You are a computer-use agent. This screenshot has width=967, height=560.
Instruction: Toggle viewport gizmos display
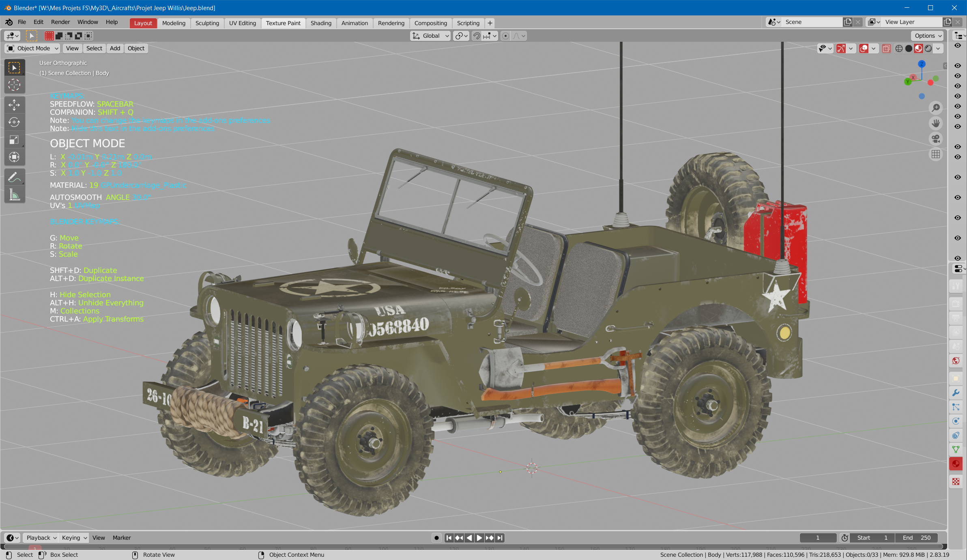pos(841,49)
